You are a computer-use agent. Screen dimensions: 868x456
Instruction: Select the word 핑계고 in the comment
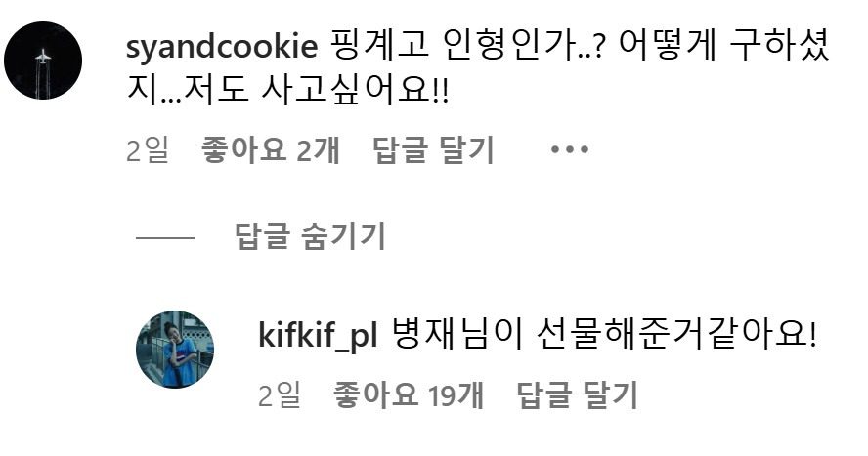coord(379,46)
